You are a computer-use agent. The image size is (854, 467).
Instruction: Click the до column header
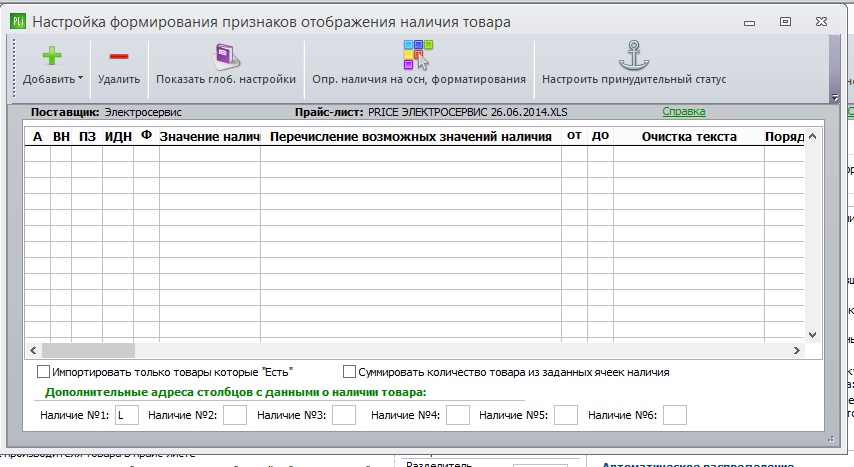pos(600,136)
